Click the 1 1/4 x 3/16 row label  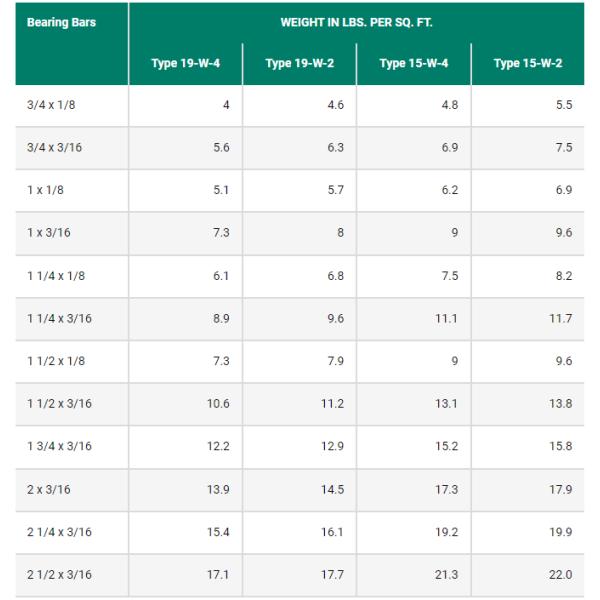59,318
